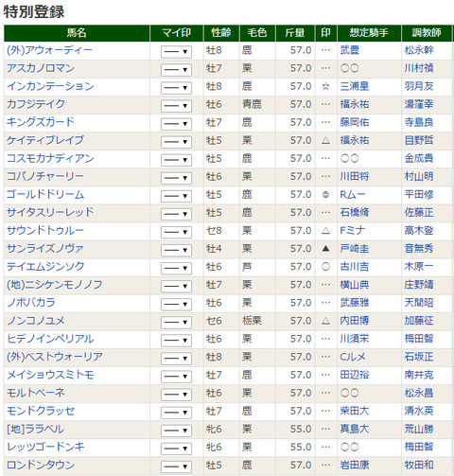Open マイ印 dropdown for インカンテーション row
The height and width of the screenshot is (476, 454).
point(176,87)
